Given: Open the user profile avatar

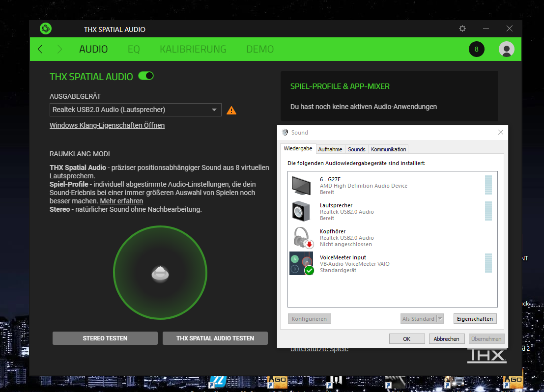Looking at the screenshot, I should coord(507,49).
